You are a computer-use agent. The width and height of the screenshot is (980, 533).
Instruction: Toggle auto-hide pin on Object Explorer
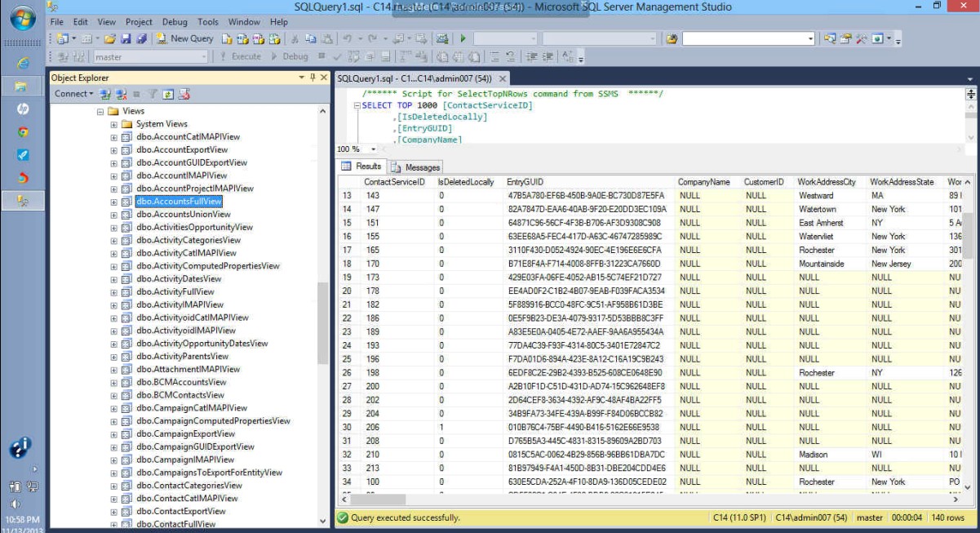coord(313,78)
